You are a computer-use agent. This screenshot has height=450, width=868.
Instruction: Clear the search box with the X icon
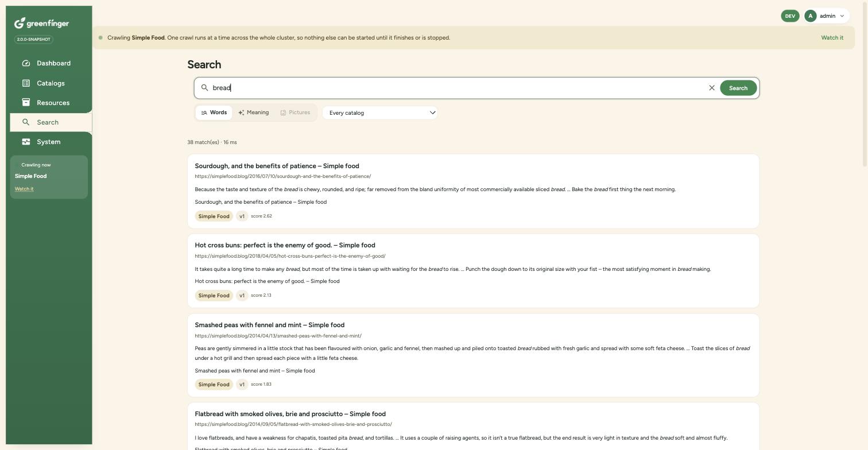712,88
